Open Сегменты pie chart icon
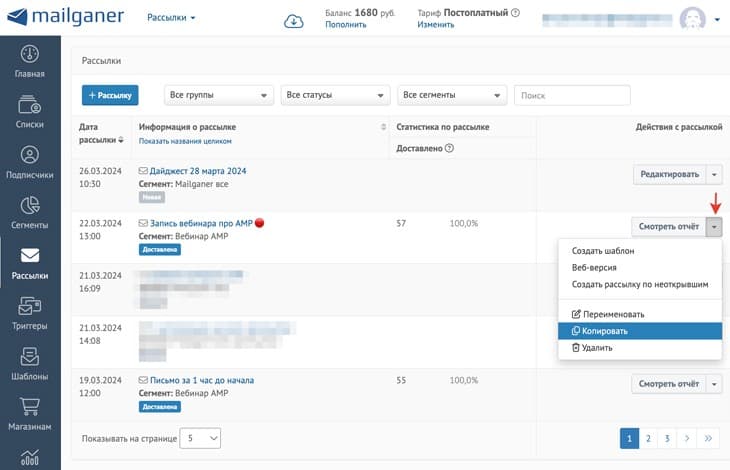The image size is (730, 470). (x=29, y=212)
